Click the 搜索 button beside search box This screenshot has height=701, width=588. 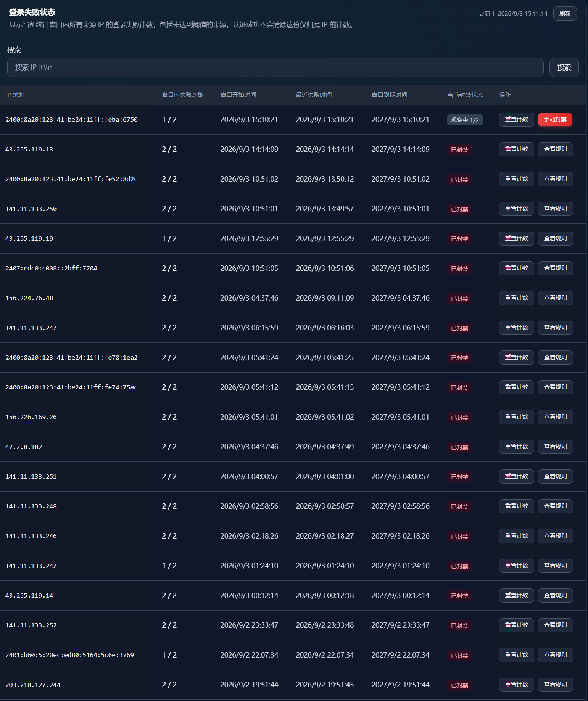coord(564,68)
